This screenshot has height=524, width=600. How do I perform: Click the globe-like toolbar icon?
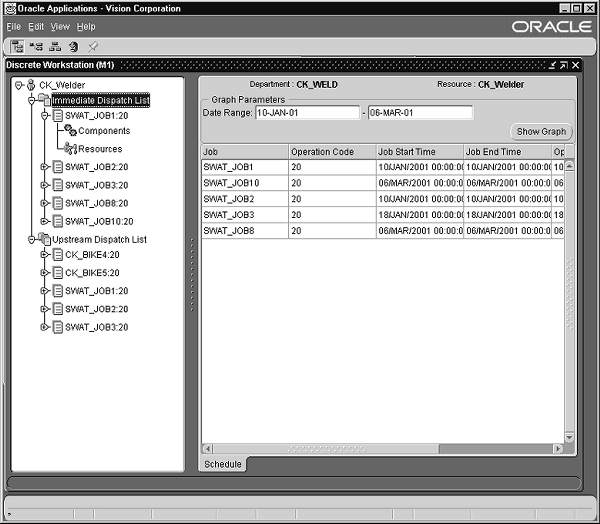73,47
